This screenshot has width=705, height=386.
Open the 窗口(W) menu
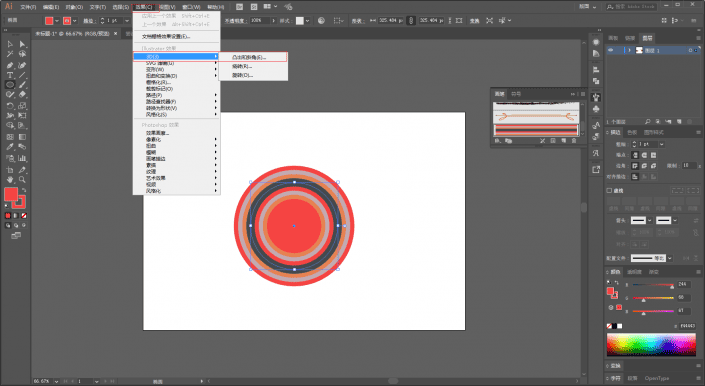[191, 7]
